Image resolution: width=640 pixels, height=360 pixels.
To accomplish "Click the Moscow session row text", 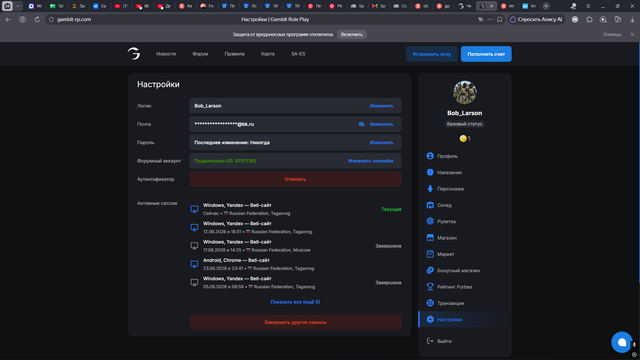I will 257,246.
